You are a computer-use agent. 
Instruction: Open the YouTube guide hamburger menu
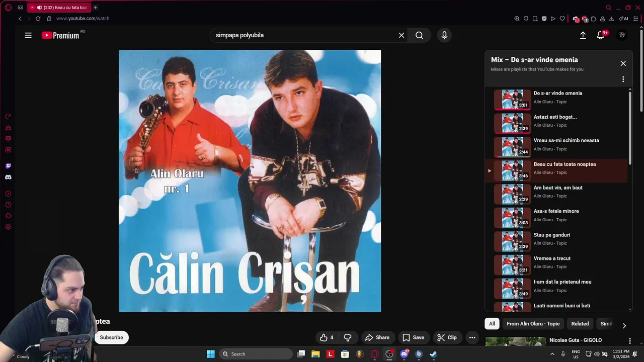pyautogui.click(x=28, y=35)
